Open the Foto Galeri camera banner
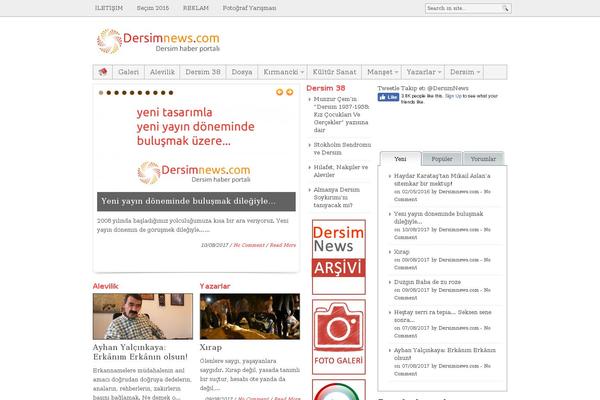Image resolution: width=600 pixels, height=400 pixels. (339, 337)
